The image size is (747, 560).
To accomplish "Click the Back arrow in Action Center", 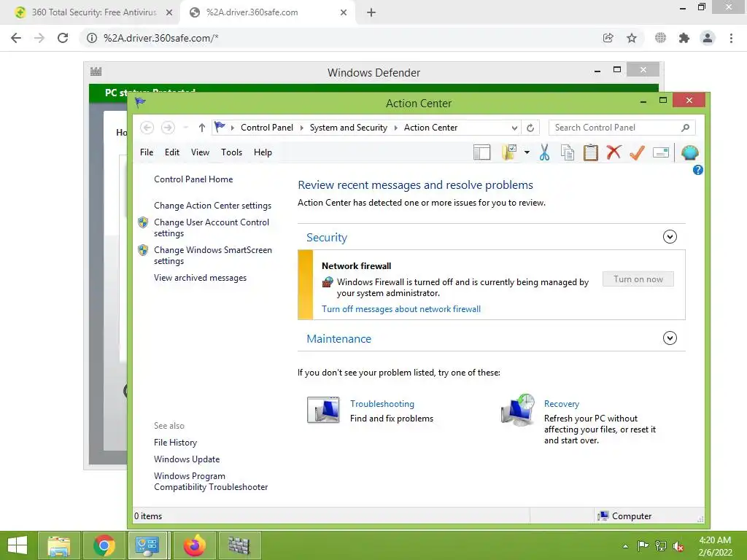I will click(147, 128).
